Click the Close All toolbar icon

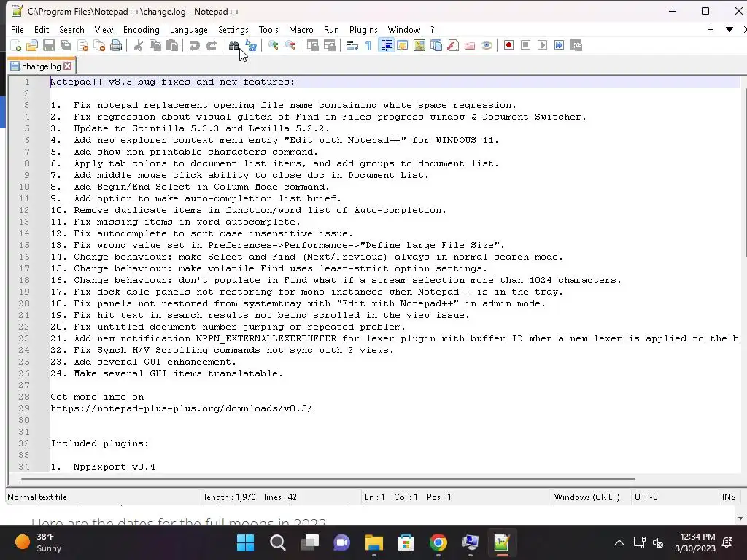tap(99, 46)
